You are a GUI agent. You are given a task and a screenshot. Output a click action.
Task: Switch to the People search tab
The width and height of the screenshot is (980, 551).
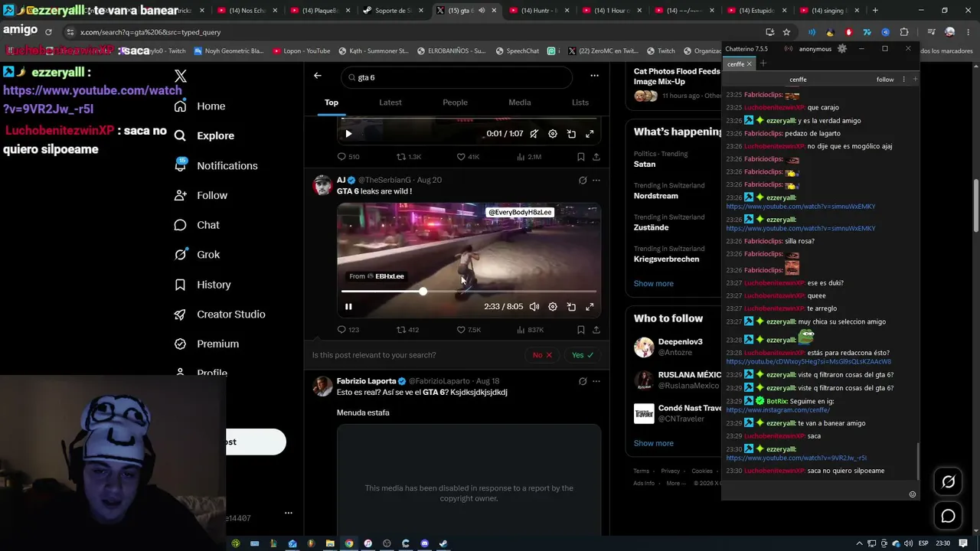pos(455,103)
